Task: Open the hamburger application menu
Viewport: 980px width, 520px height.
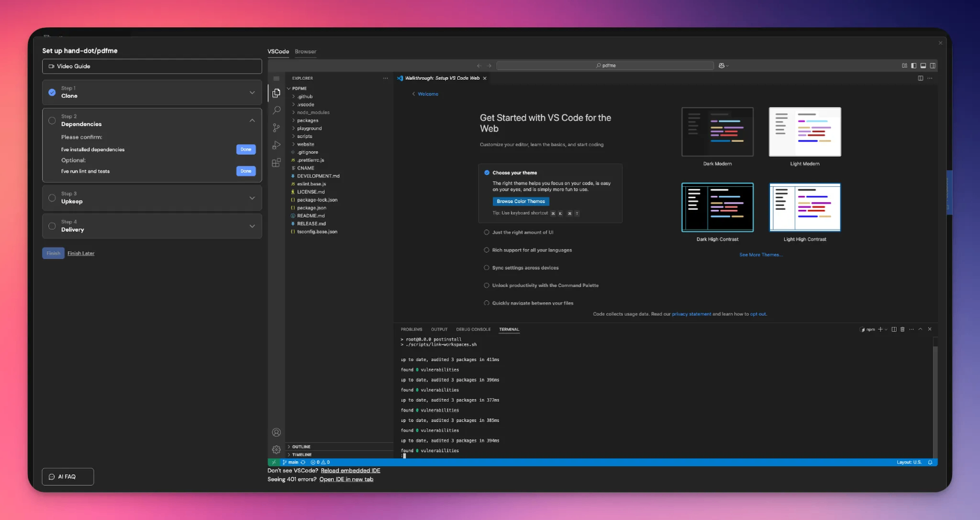Action: (276, 78)
